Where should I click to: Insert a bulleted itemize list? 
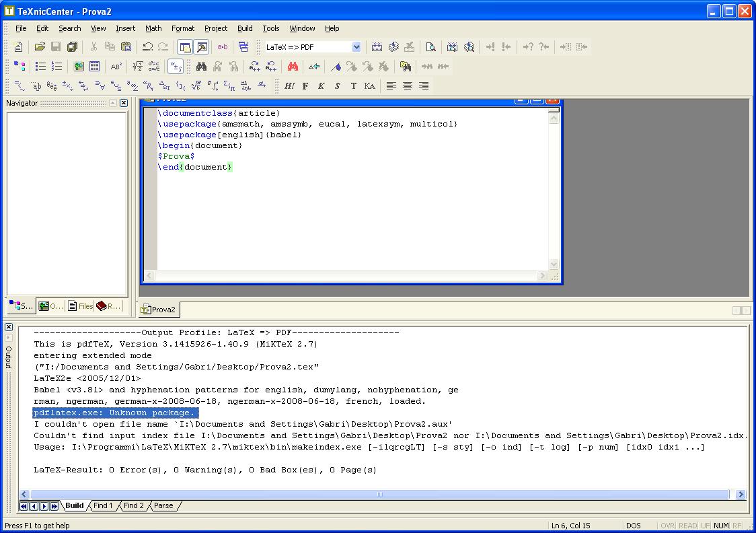tap(41, 67)
